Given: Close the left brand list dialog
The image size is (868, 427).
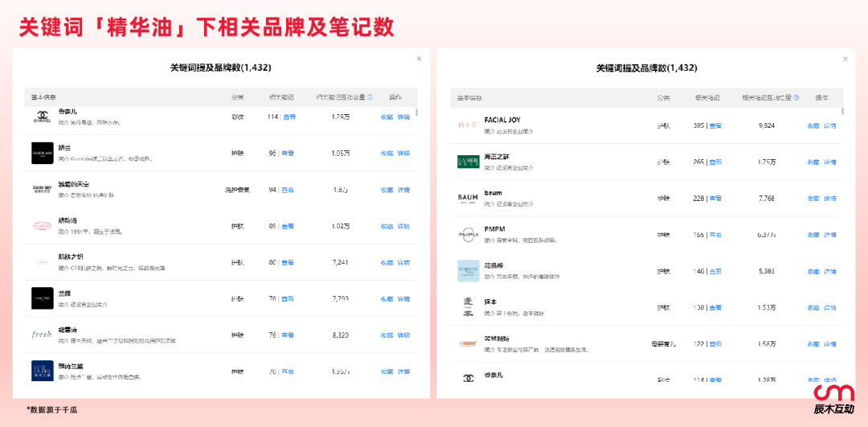Looking at the screenshot, I should 419,58.
